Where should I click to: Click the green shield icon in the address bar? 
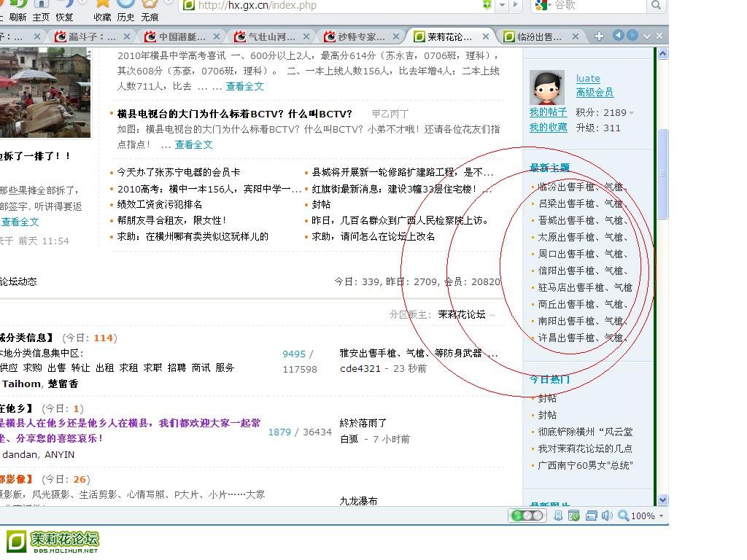(x=487, y=5)
